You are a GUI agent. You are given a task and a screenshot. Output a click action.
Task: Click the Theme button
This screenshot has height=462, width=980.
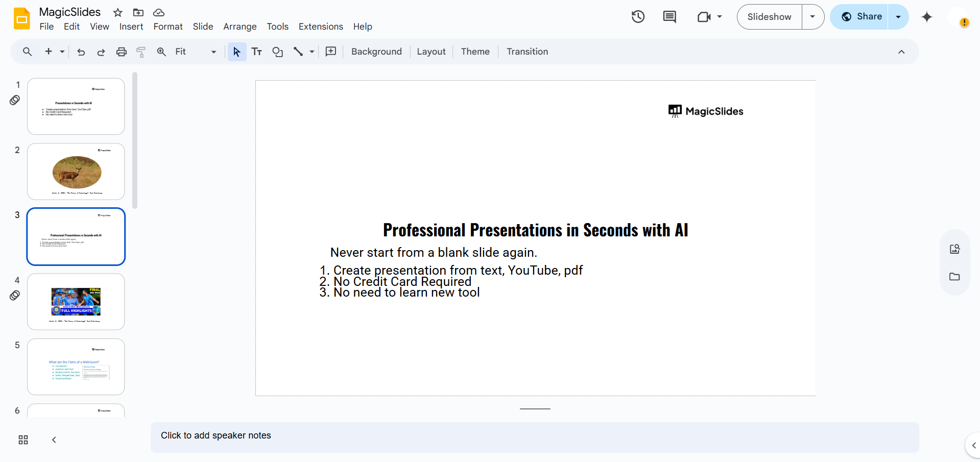475,52
